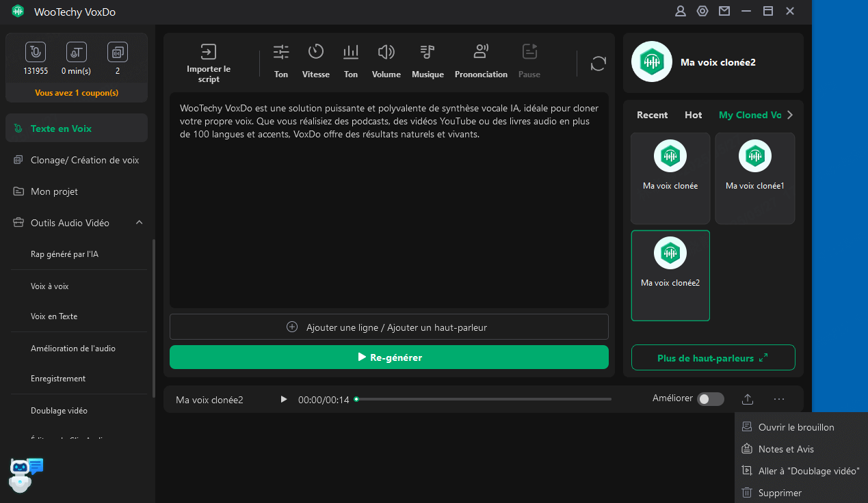Open the Importer le script tool
The image size is (868, 503).
click(x=209, y=62)
